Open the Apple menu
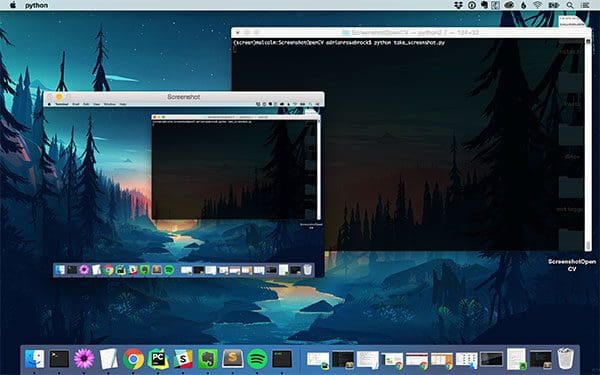Viewport: 600px width, 375px height. click(x=13, y=5)
